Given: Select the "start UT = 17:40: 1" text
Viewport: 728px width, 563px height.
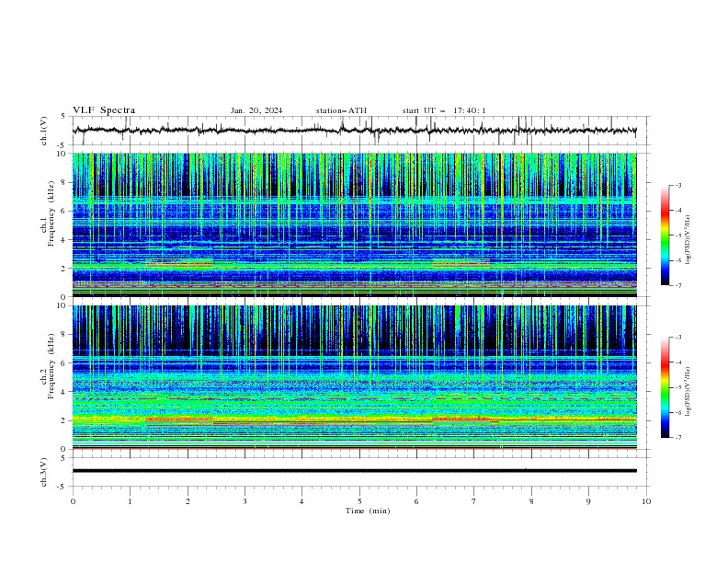Looking at the screenshot, I should click(x=444, y=110).
